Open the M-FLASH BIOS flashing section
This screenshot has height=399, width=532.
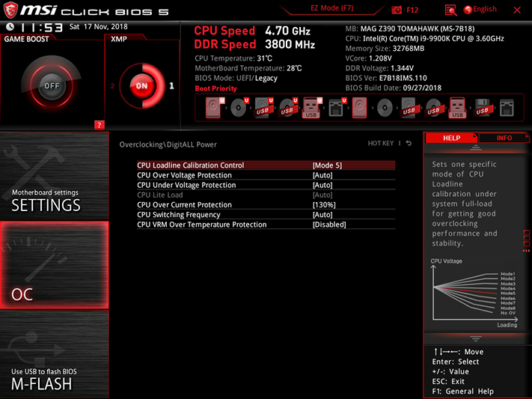55,355
